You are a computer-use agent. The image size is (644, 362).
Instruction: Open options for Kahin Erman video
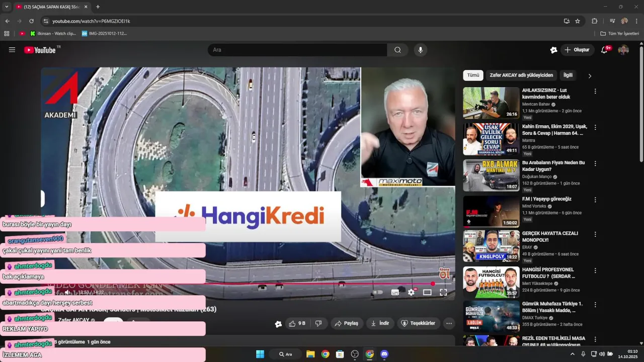595,128
